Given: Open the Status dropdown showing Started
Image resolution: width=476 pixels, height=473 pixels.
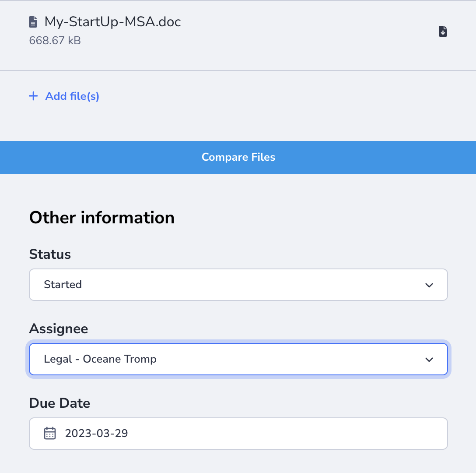Looking at the screenshot, I should (238, 285).
